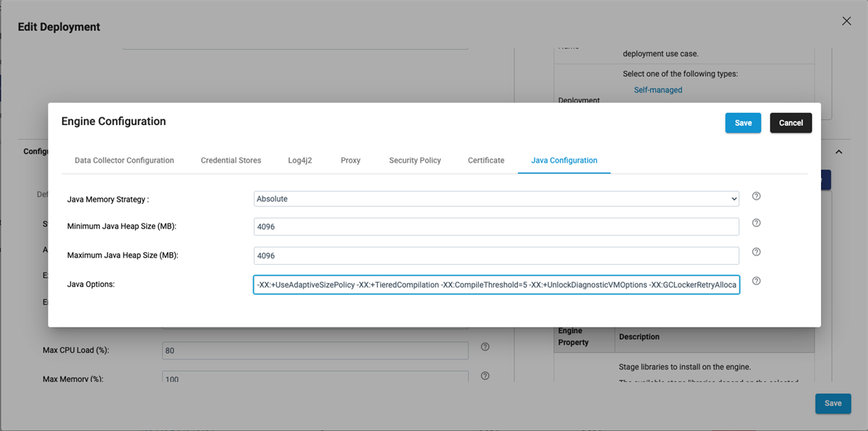Show help for Minimum Java Heap Size

tap(757, 223)
